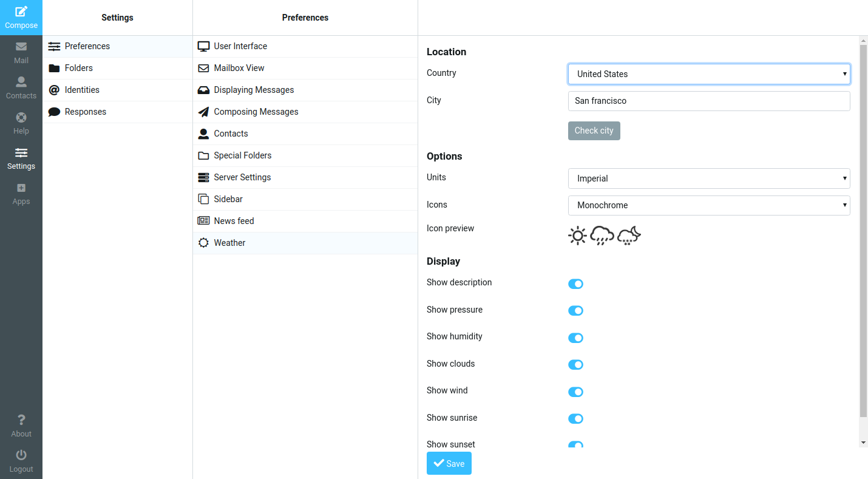Click the Logout power icon

point(21,455)
